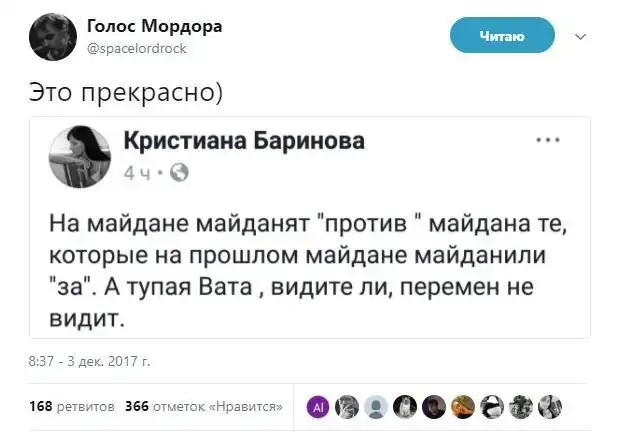
Task: Open the tweet timestamp 8:37 - 3 дек. 2017
Action: pyautogui.click(x=89, y=360)
